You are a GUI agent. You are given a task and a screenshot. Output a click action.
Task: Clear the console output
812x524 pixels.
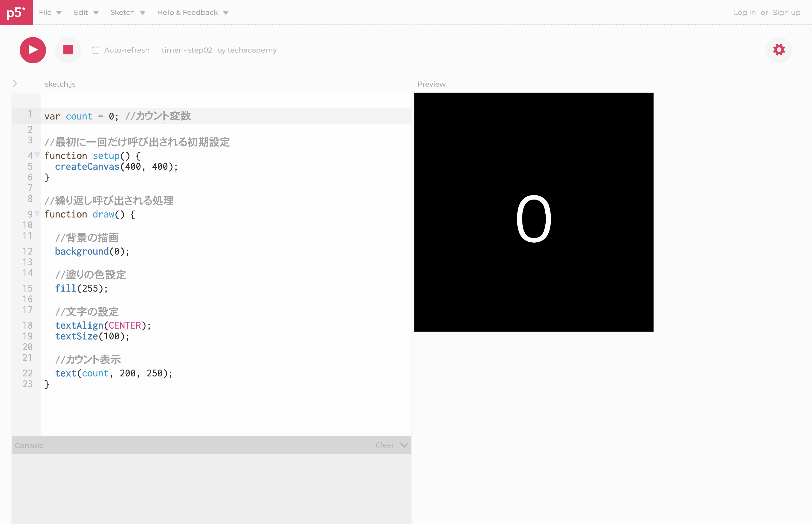pos(384,445)
